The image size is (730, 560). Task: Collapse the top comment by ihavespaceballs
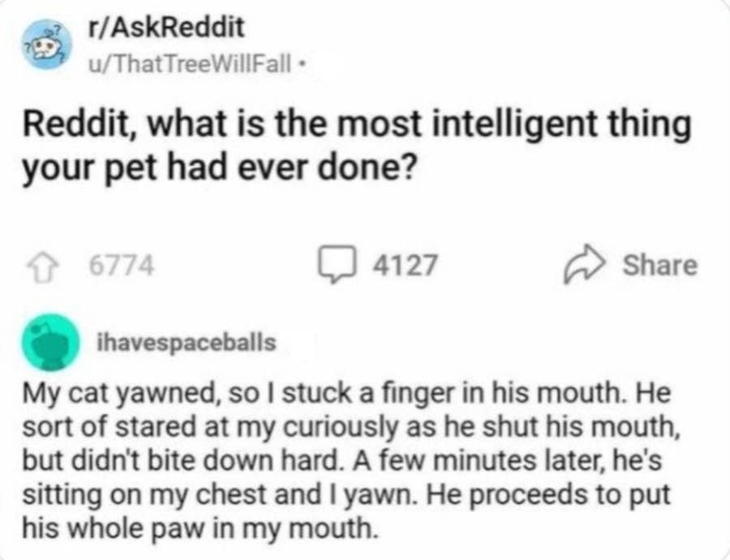pyautogui.click(x=187, y=340)
